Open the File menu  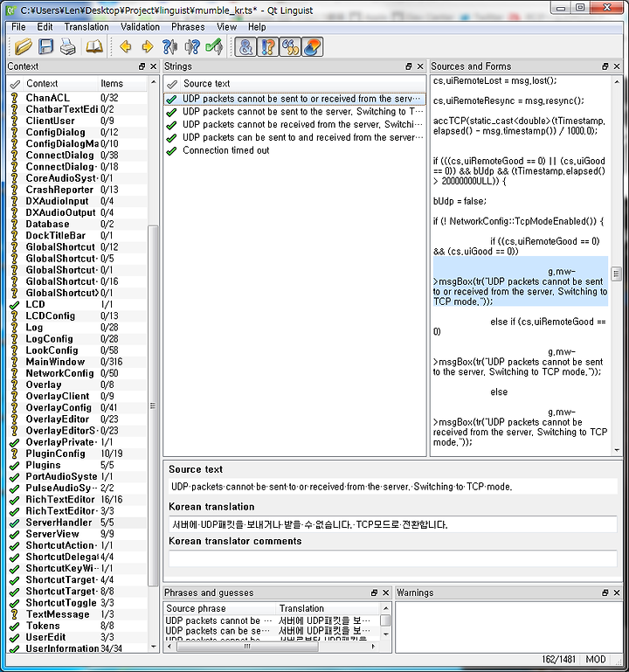[18, 27]
